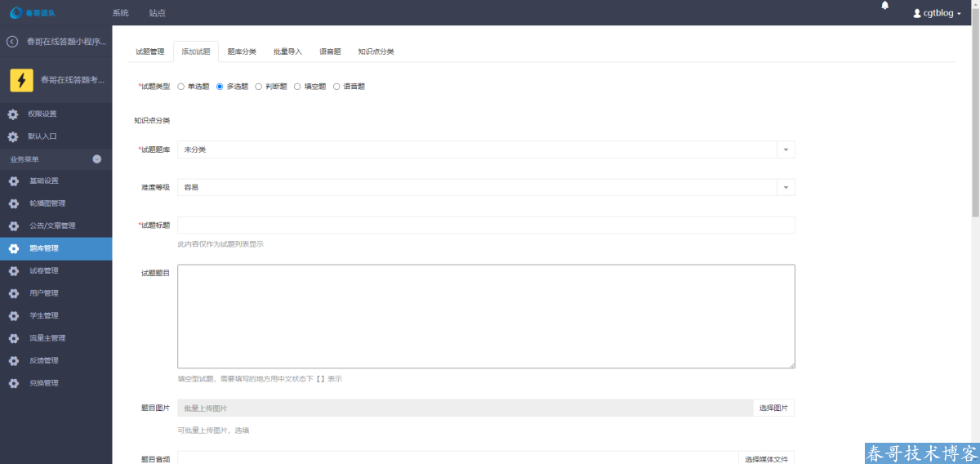Select the 单选题 question type radio

[x=181, y=87]
